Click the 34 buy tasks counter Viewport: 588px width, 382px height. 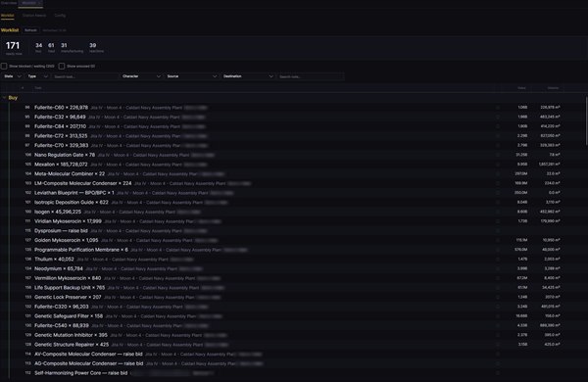pos(38,47)
